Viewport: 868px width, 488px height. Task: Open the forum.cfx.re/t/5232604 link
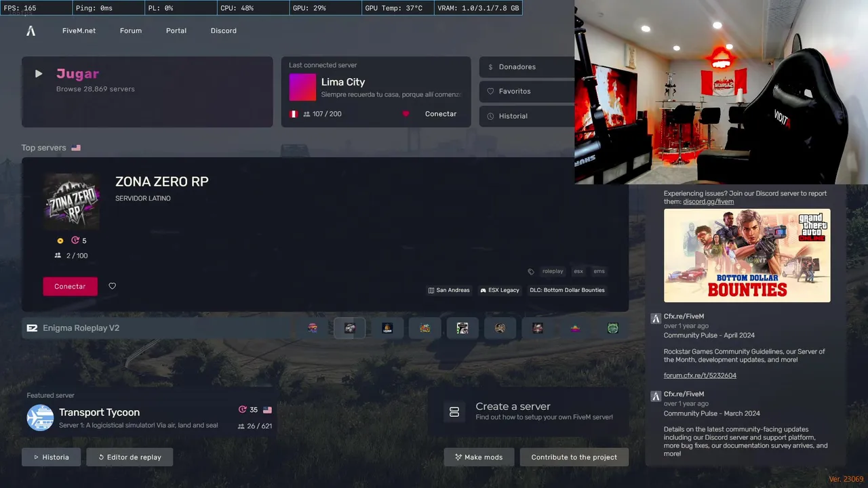coord(700,375)
